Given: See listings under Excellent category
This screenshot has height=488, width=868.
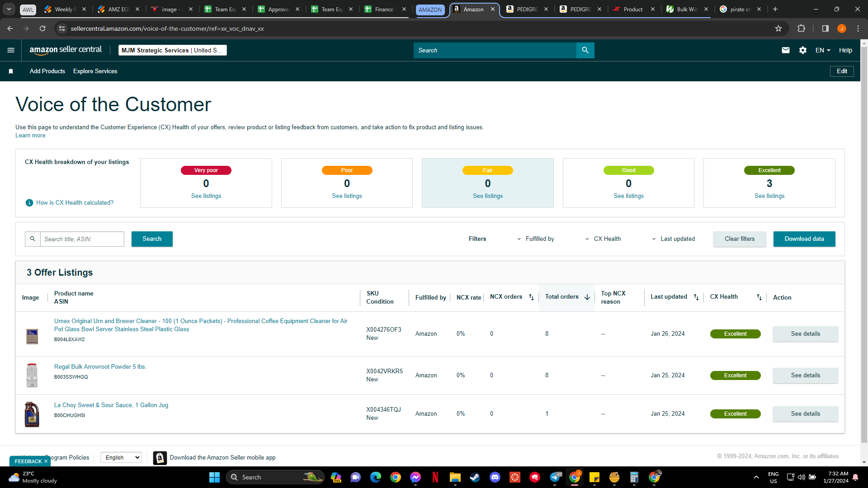Looking at the screenshot, I should click(x=769, y=196).
